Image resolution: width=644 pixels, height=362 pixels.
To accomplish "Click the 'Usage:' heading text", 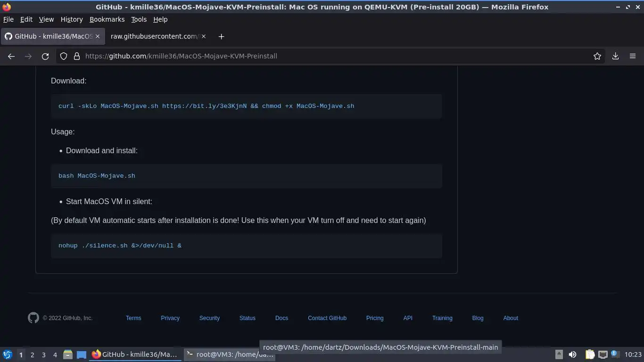I will click(63, 132).
